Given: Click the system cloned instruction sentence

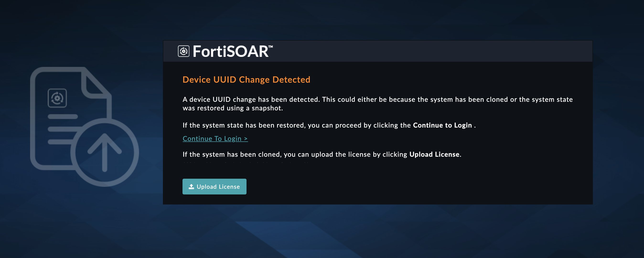Looking at the screenshot, I should click(x=320, y=154).
